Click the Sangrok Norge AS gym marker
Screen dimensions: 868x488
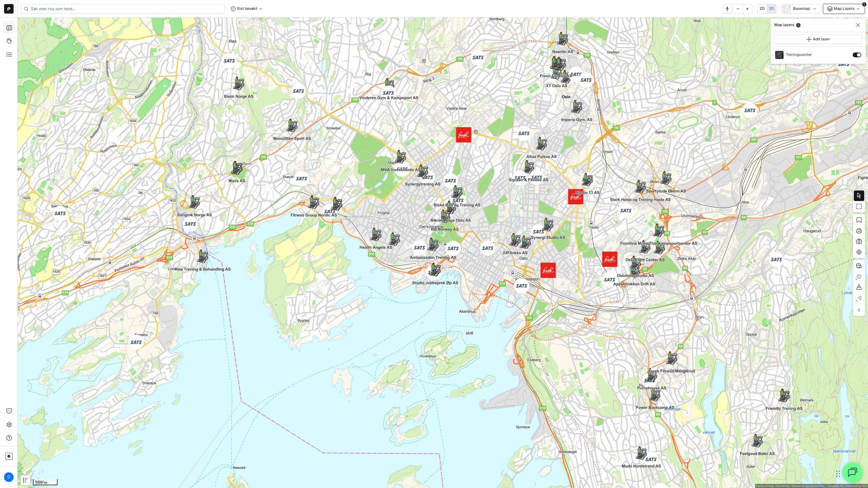pyautogui.click(x=194, y=202)
